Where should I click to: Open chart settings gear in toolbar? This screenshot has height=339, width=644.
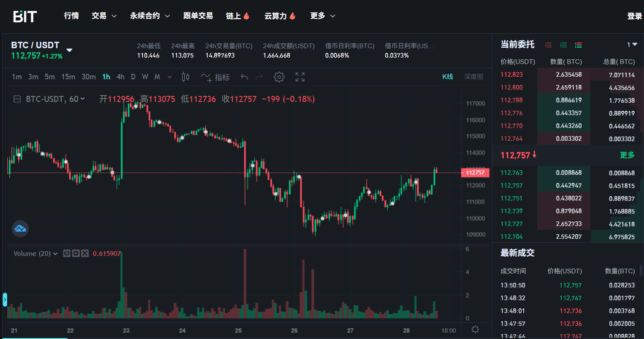(x=279, y=77)
